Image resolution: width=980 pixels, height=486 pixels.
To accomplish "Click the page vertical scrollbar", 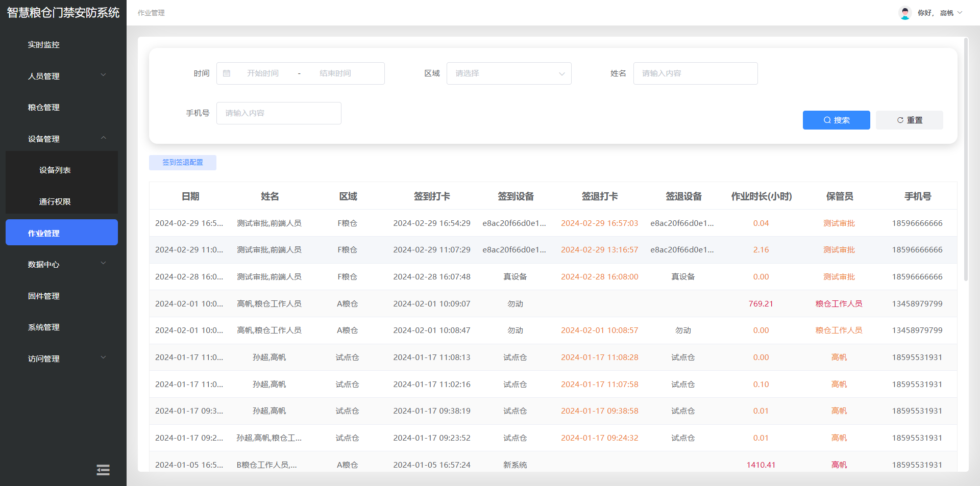I will (x=966, y=159).
